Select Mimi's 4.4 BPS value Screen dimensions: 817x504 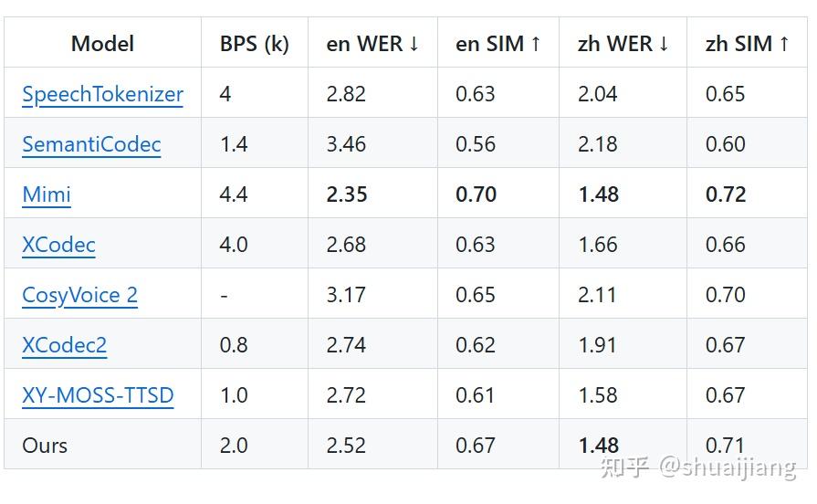(234, 194)
